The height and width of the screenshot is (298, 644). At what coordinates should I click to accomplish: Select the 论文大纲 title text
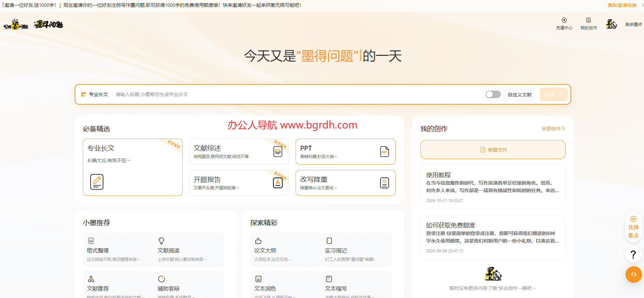click(265, 250)
